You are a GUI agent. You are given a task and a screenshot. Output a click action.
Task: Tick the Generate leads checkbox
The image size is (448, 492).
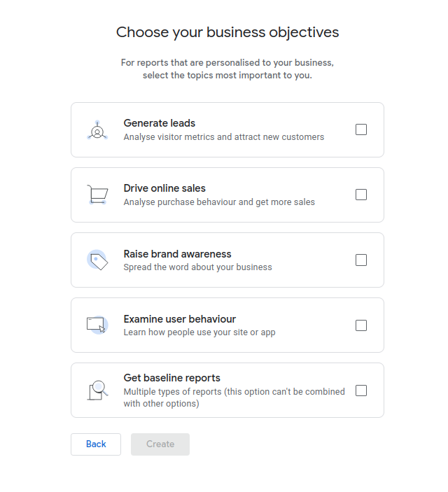coord(361,129)
